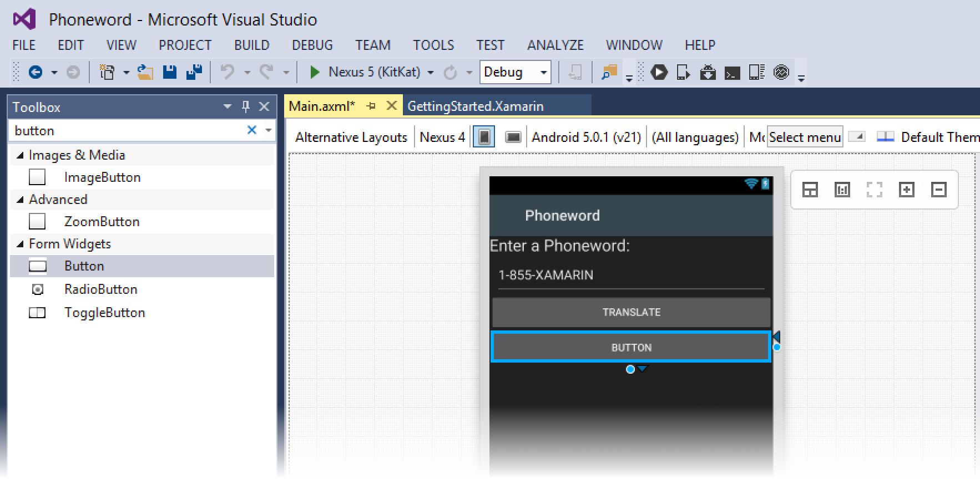Pin the Toolbox panel
The height and width of the screenshot is (479, 980).
[x=246, y=106]
